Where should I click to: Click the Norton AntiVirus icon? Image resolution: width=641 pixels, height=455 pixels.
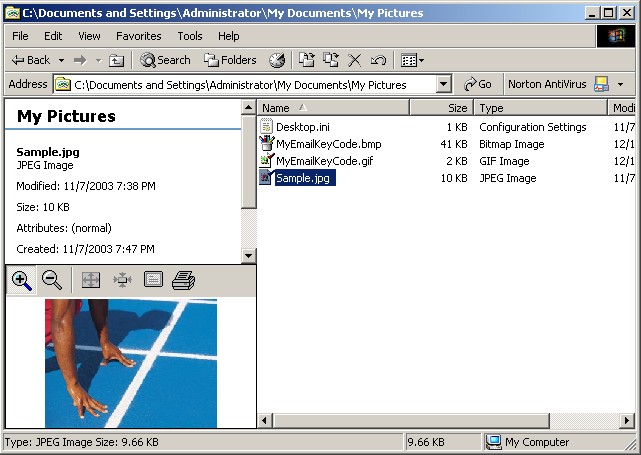click(601, 84)
